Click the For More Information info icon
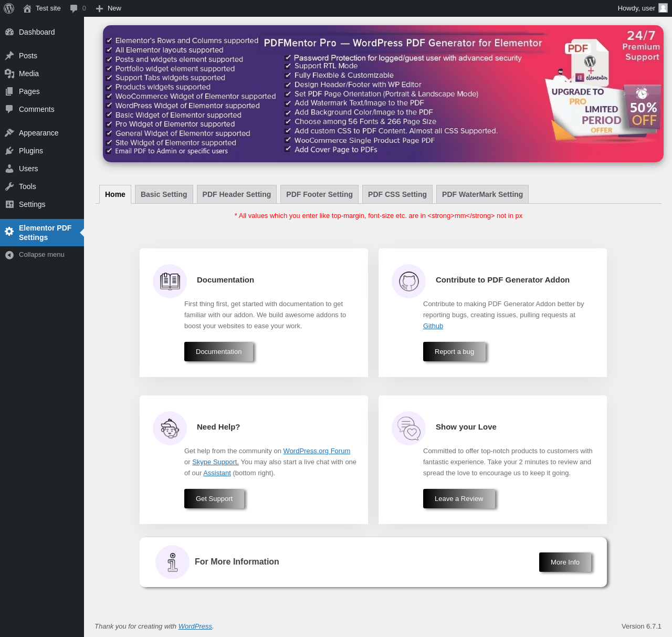This screenshot has height=637, width=672. 172,562
